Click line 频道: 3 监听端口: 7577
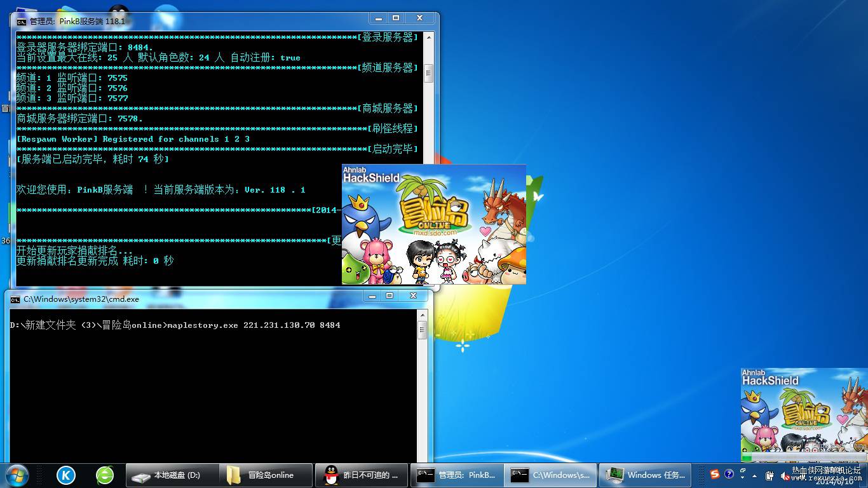 pos(72,98)
